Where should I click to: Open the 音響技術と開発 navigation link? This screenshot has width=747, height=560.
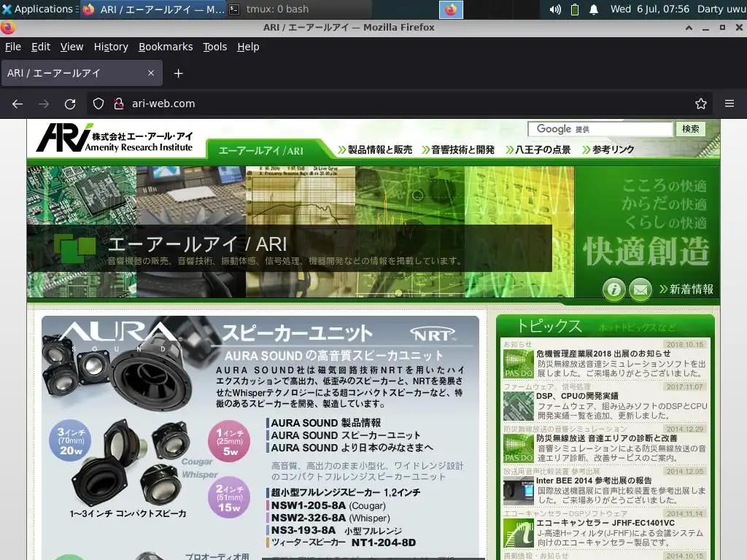[x=459, y=149]
